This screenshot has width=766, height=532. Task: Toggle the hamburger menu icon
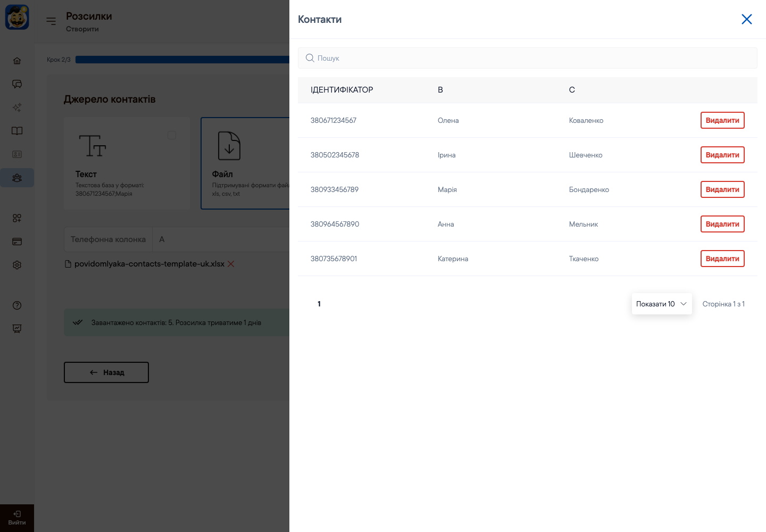51,21
